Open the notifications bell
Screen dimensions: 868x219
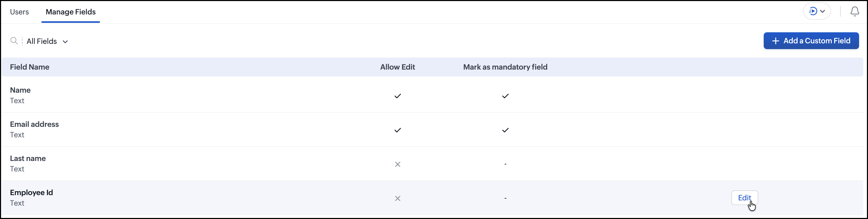click(855, 12)
